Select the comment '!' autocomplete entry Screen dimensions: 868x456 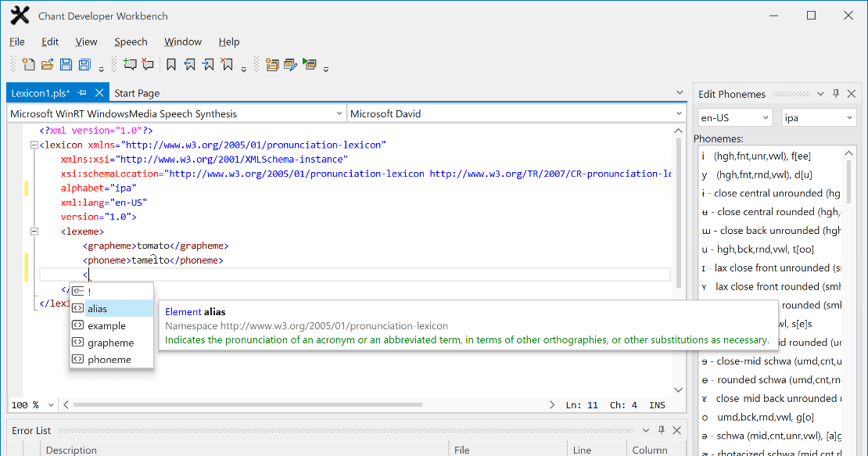coord(111,292)
